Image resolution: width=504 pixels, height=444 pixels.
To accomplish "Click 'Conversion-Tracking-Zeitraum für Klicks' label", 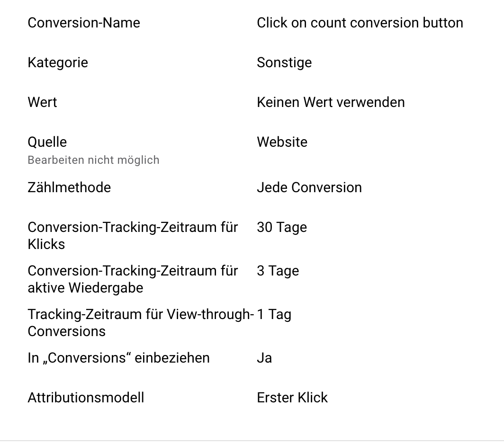I will (x=133, y=236).
